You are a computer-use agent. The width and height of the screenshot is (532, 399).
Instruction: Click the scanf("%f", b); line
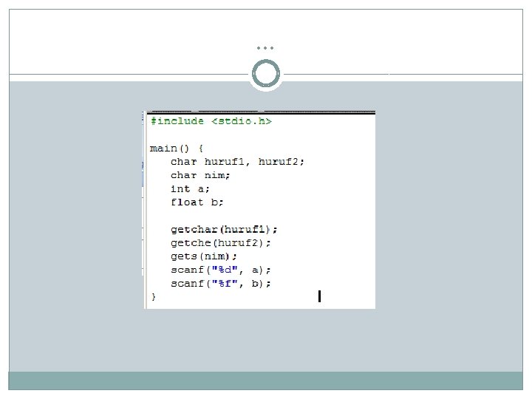point(220,284)
